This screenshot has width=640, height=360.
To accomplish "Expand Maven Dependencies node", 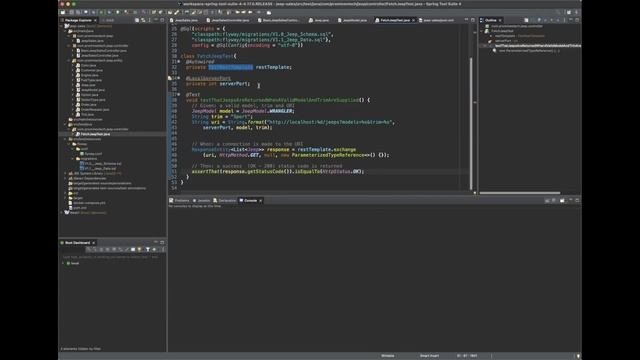I will (x=65, y=178).
